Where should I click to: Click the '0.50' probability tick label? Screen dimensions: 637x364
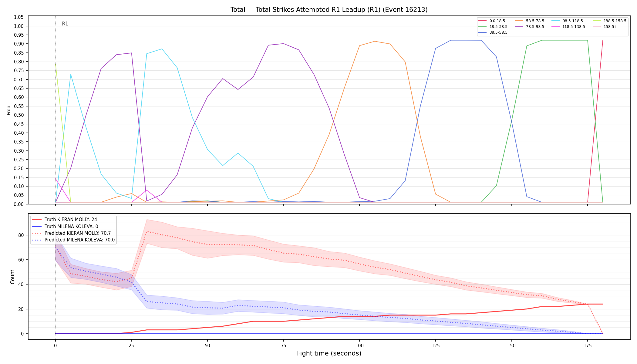click(19, 115)
